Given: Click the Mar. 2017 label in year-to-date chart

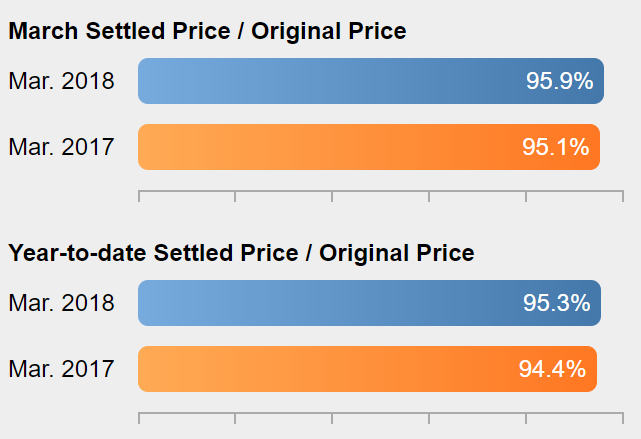Looking at the screenshot, I should pos(61,369).
